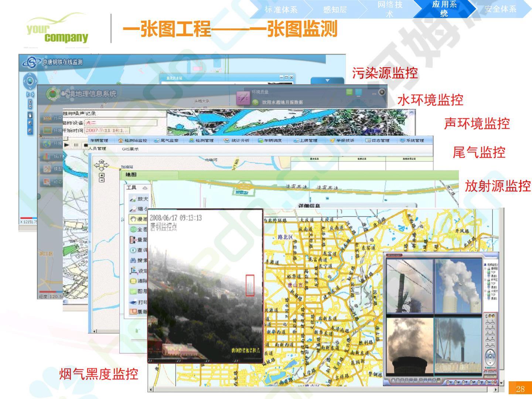Select the 放大 zoom-in tool
This screenshot has height=399, width=532.
(x=139, y=199)
